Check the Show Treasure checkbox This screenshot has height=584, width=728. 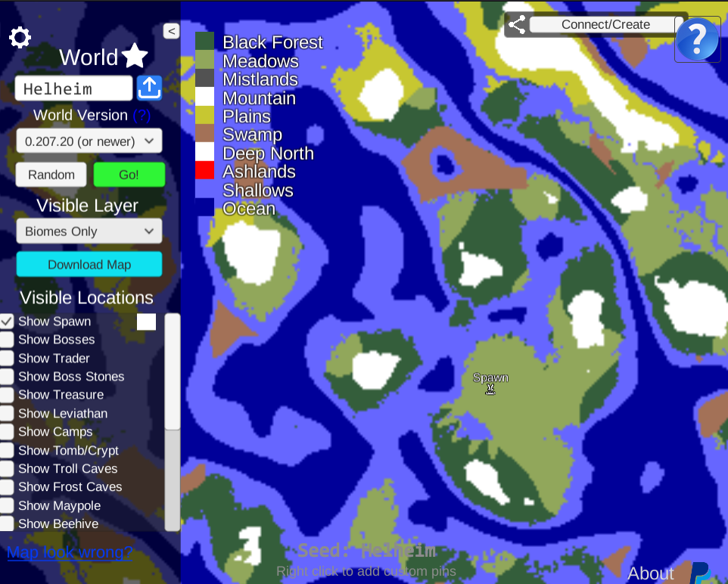click(7, 395)
